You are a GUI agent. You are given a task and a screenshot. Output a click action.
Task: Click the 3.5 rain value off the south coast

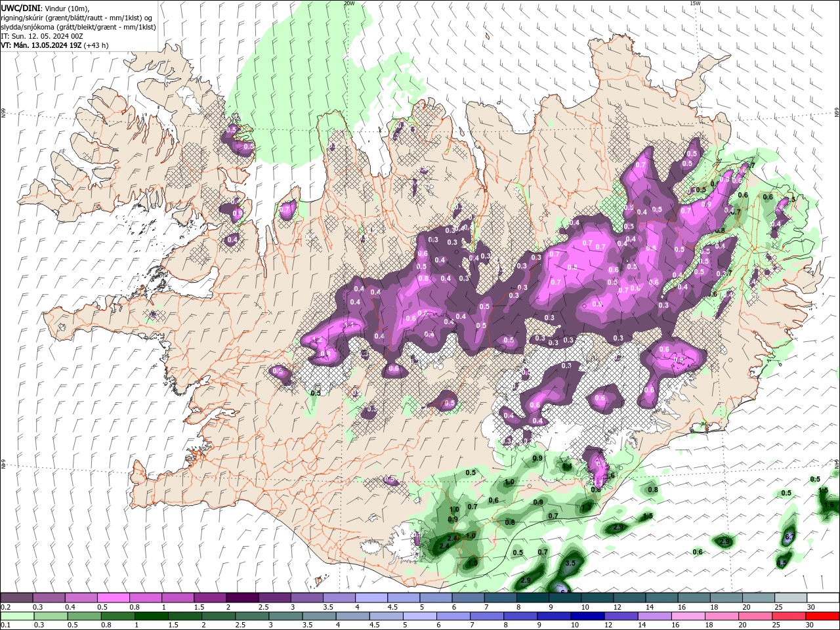(x=570, y=563)
